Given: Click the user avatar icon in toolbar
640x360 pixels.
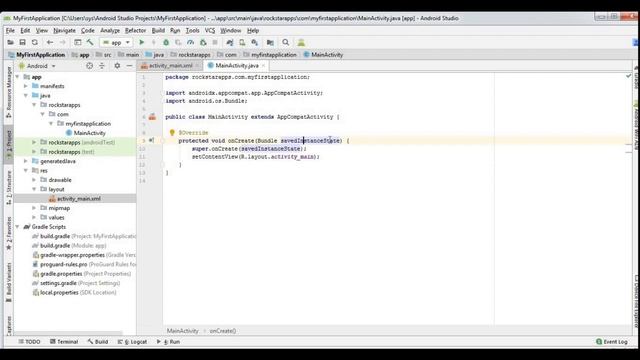Looking at the screenshot, I should pyautogui.click(x=301, y=42).
